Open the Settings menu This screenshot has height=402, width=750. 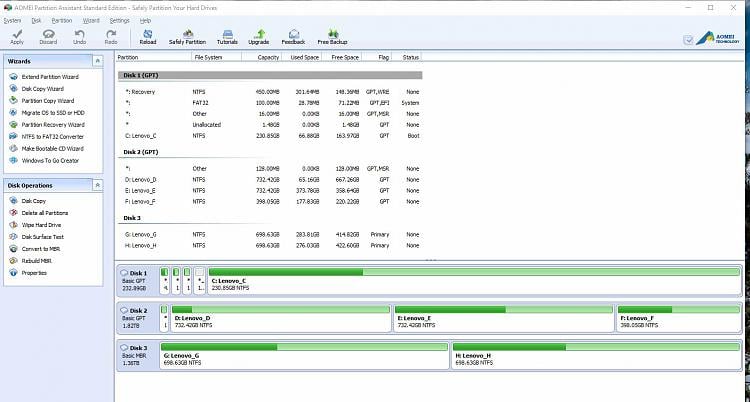click(120, 21)
